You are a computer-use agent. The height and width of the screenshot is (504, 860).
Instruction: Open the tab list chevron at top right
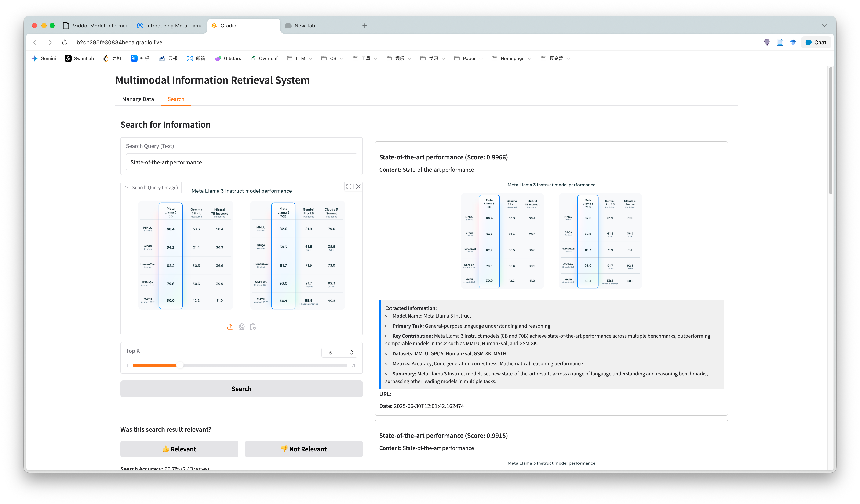(x=824, y=26)
